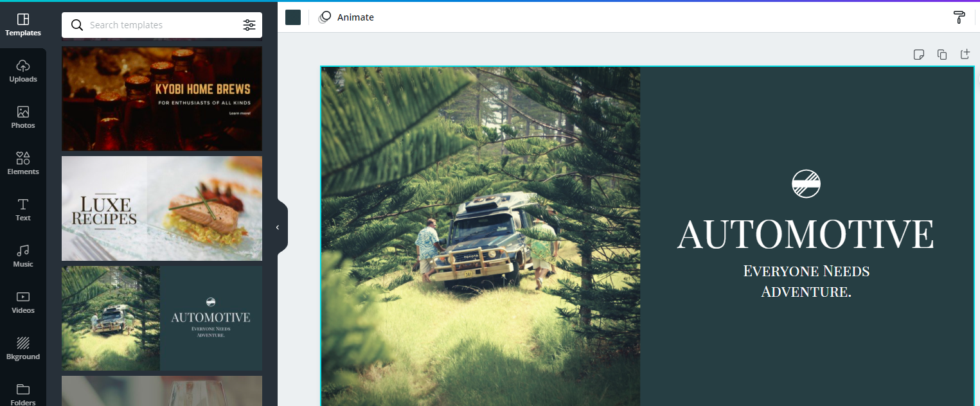The image size is (980, 406).
Task: Add notes to the page icon
Action: click(x=919, y=55)
